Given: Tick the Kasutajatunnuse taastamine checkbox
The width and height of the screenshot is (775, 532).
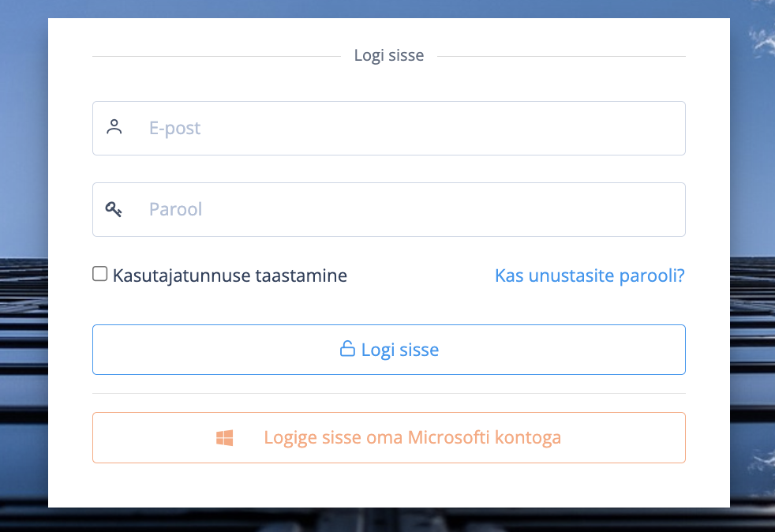Looking at the screenshot, I should tap(100, 275).
